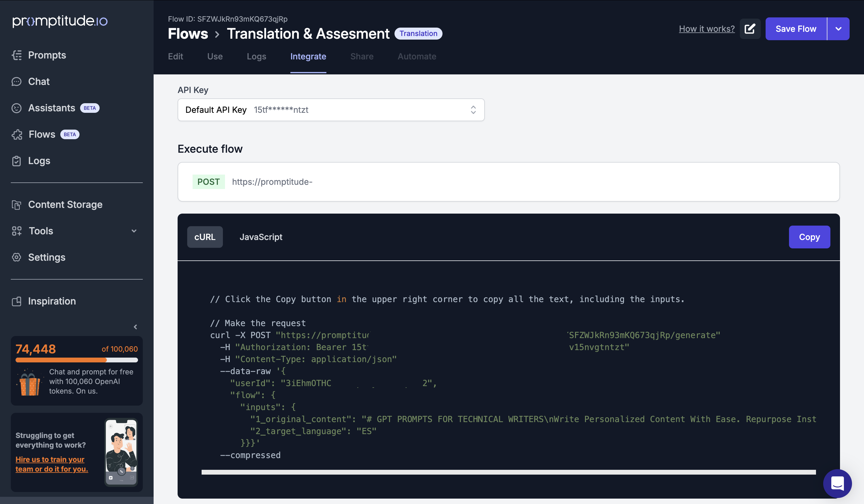The width and height of the screenshot is (864, 504).
Task: Click the Content Storage icon
Action: tap(16, 205)
